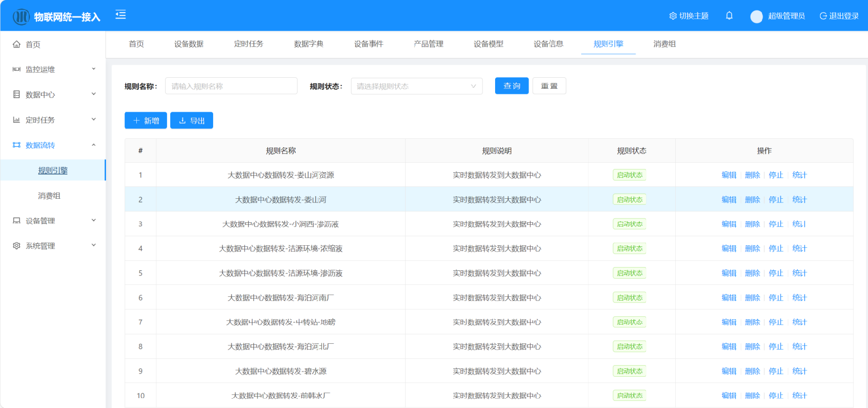Click the user avatar icon
868x408 pixels.
tap(756, 17)
